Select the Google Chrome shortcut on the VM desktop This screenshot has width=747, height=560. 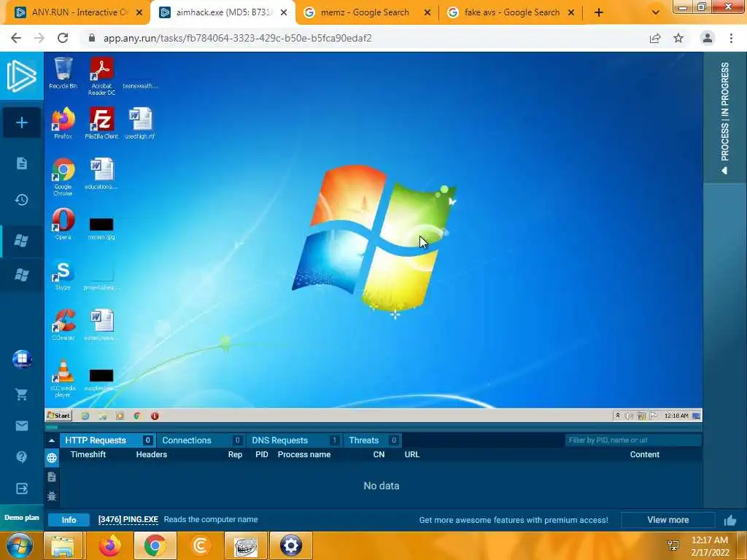(63, 176)
